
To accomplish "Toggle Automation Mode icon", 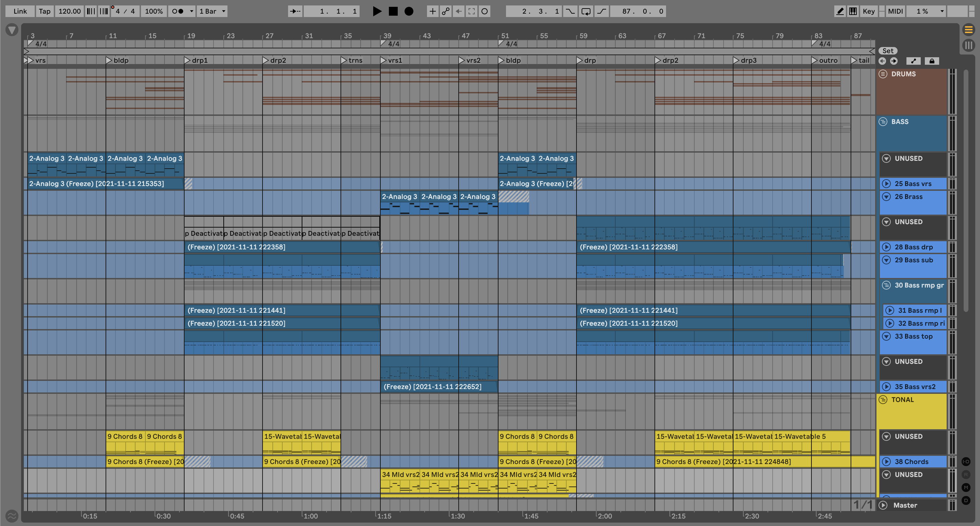I will coord(913,61).
